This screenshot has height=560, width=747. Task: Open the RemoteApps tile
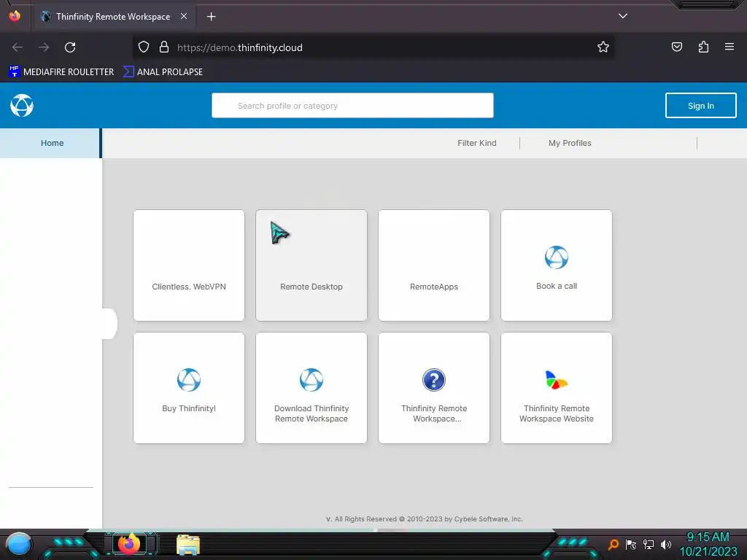(x=433, y=265)
